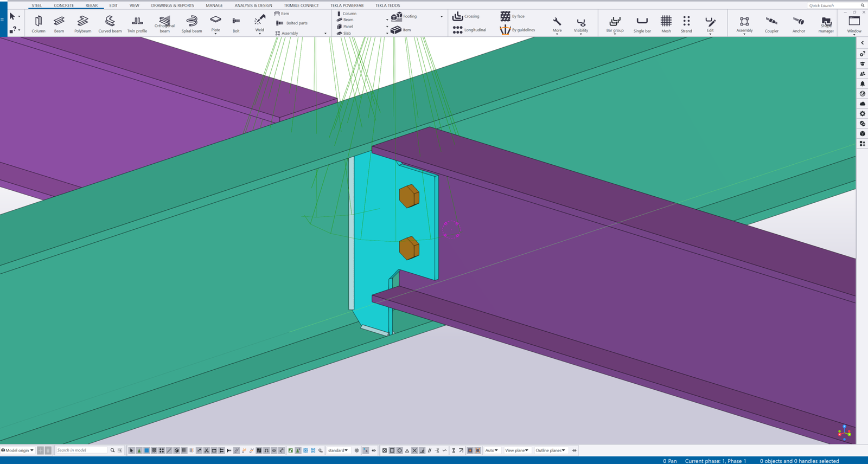Open the Outline planes dropdown
Image resolution: width=868 pixels, height=464 pixels.
click(x=551, y=450)
